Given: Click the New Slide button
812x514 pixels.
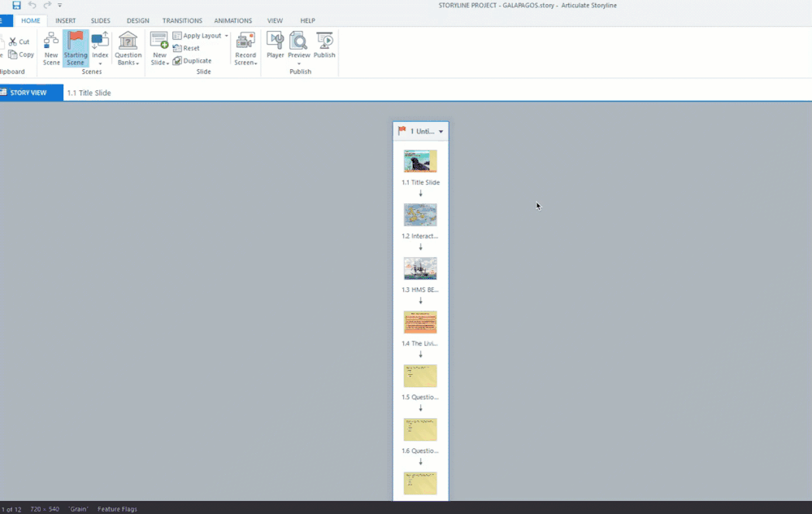Looking at the screenshot, I should click(x=159, y=49).
